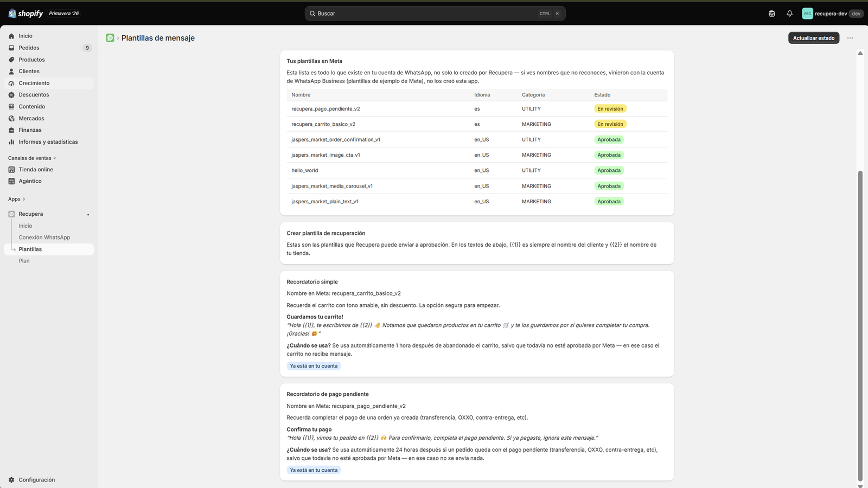Screen dimensions: 868x488
Task: Click the Informes y estadísticas chart icon
Action: 11,142
